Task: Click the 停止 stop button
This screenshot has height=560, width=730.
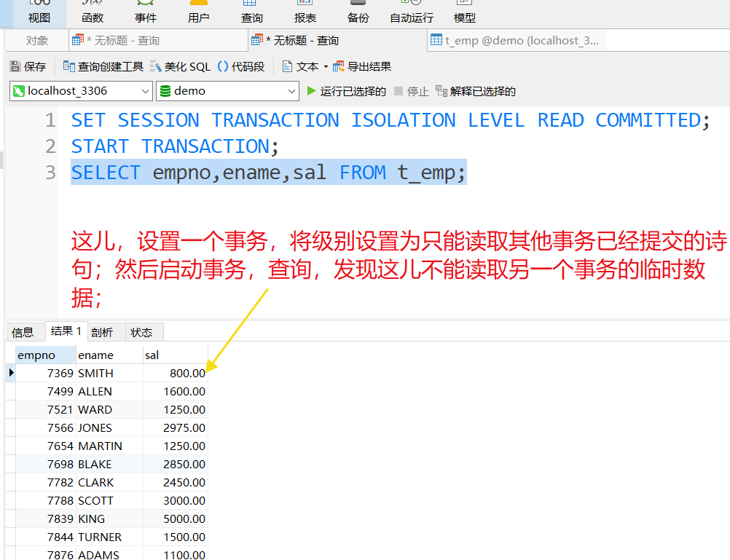Action: [x=411, y=91]
